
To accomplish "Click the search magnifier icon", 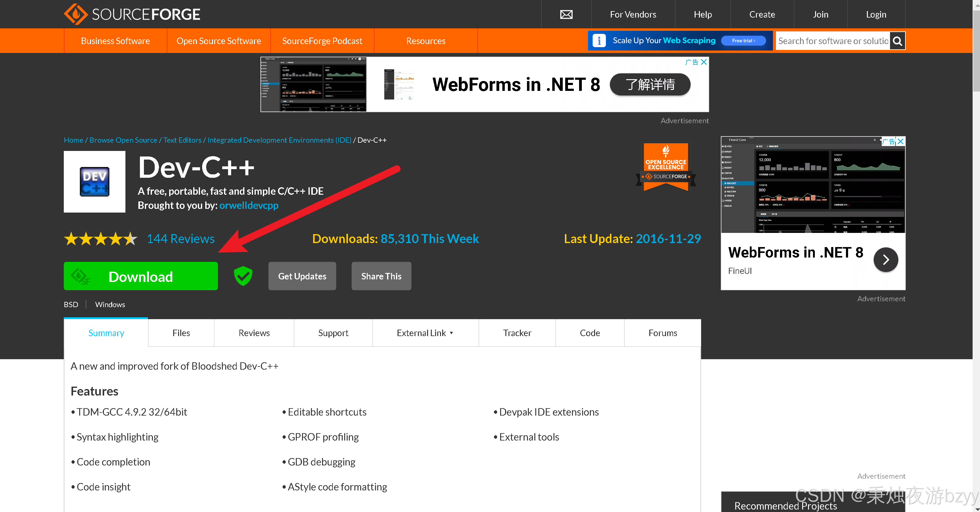I will click(897, 41).
